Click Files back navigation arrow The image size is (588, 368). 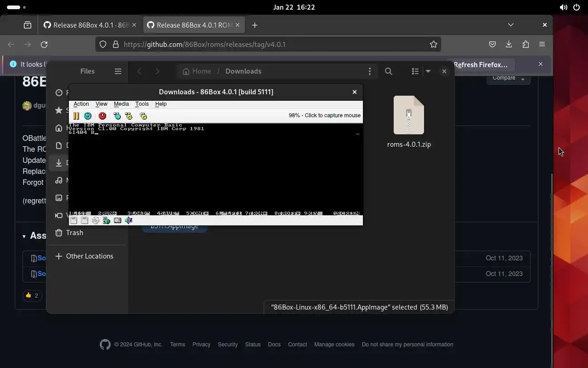tap(140, 71)
